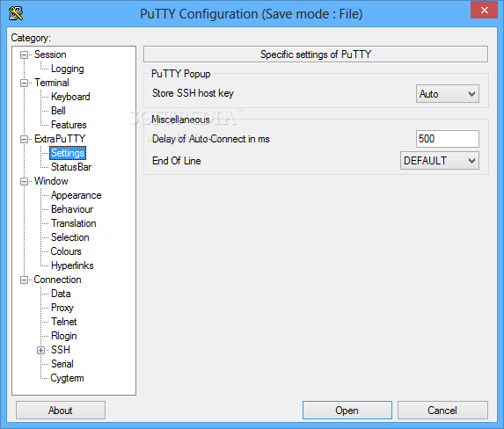Select StatusBar category

click(71, 167)
